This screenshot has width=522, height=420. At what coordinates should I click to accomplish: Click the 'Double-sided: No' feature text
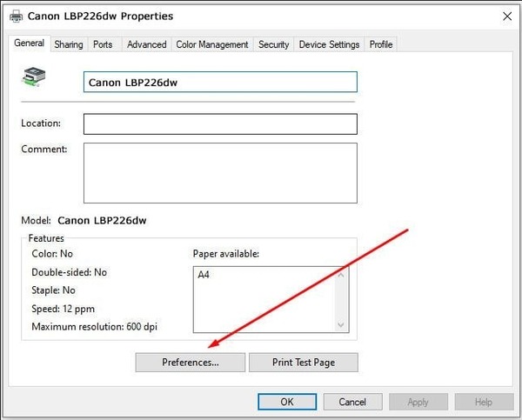(x=70, y=272)
